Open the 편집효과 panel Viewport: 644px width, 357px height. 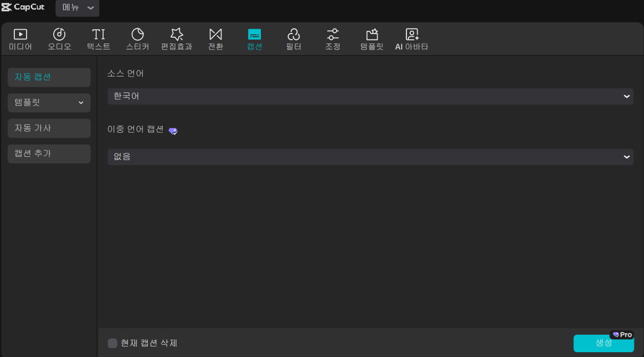[x=176, y=38]
